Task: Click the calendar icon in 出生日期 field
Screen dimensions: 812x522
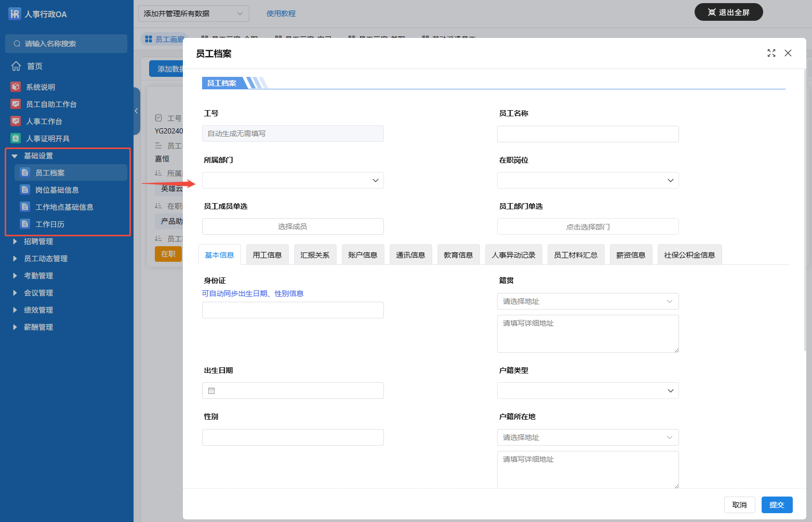Action: (x=211, y=391)
